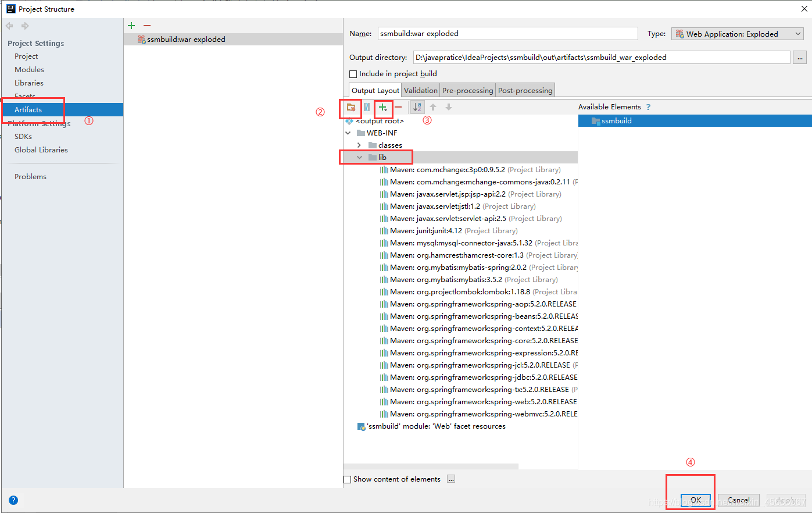Select the output root node
This screenshot has height=513, width=812.
pos(374,121)
